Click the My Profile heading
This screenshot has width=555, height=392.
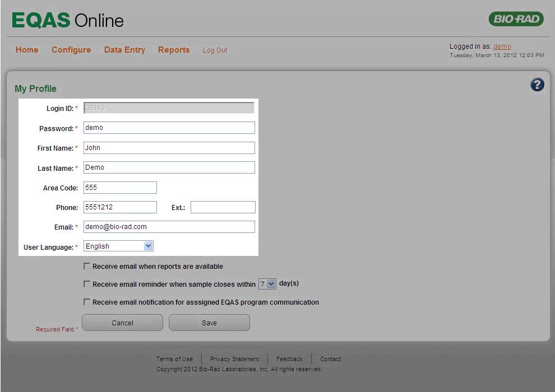tap(35, 88)
